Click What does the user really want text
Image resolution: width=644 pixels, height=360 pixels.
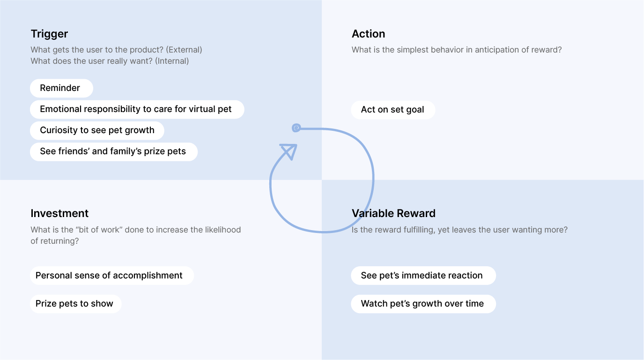110,61
